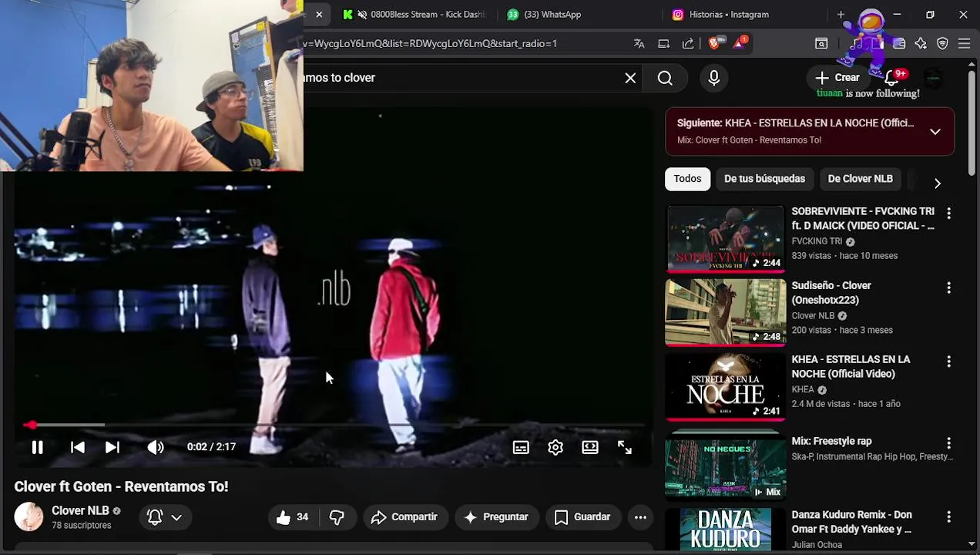Open options menu for Sudiseño video
Viewport: 980px width, 555px height.
948,288
